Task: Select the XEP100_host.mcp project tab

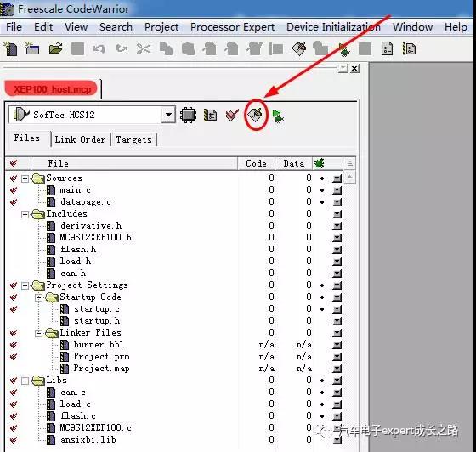Action: coord(52,89)
